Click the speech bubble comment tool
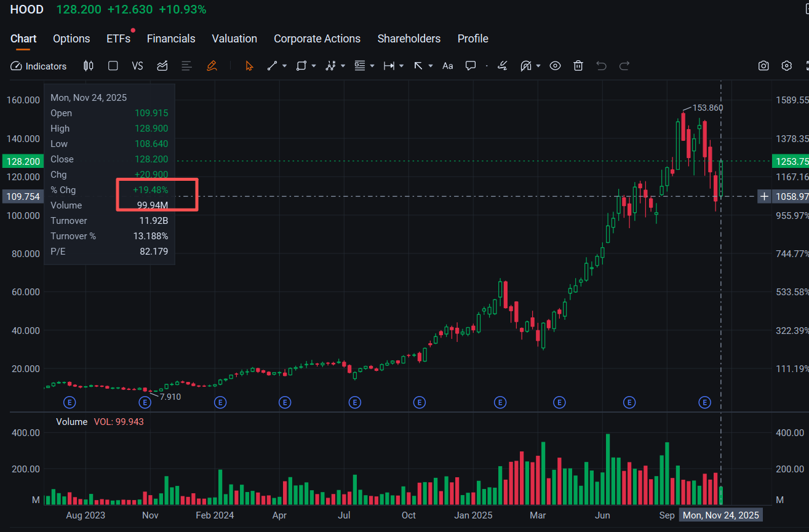 tap(471, 66)
